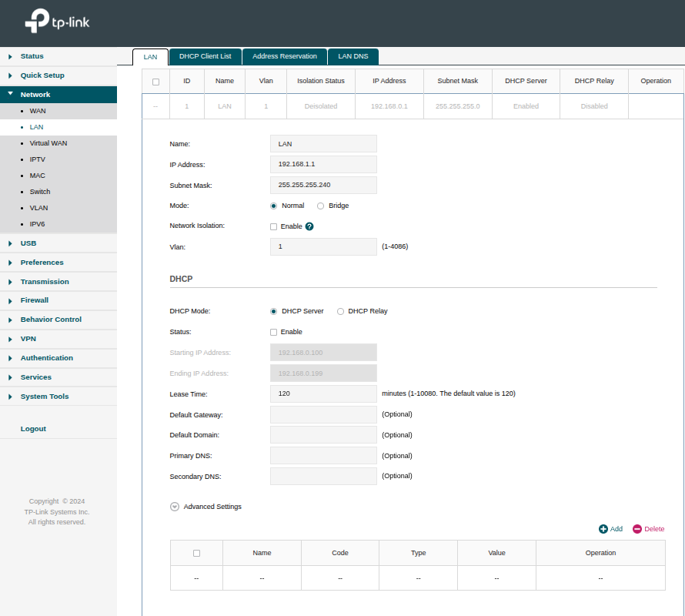Open the WAN submenu item
685x616 pixels.
pos(58,111)
